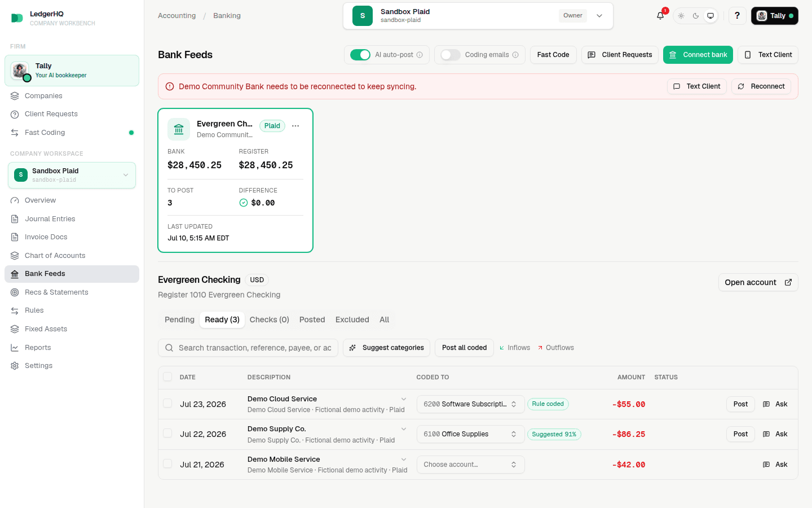Switch to the Pending tab

pos(179,319)
